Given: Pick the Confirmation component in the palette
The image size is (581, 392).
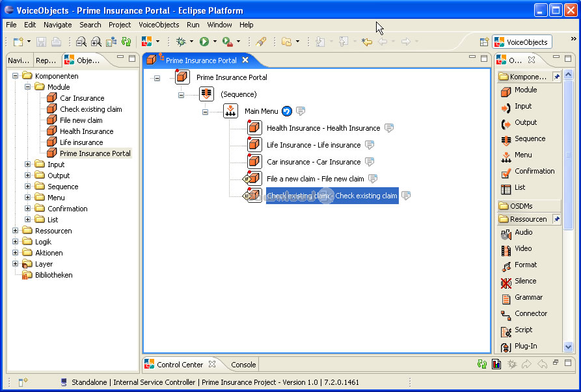Looking at the screenshot, I should tap(534, 172).
